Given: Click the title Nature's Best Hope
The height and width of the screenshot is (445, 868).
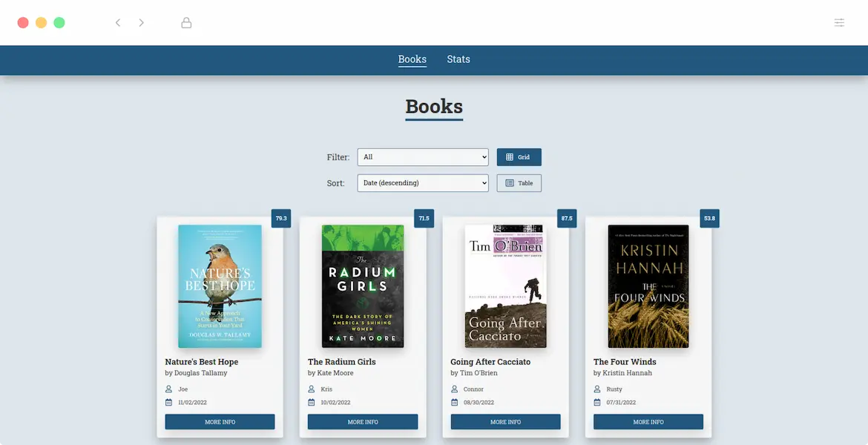Looking at the screenshot, I should coord(202,362).
